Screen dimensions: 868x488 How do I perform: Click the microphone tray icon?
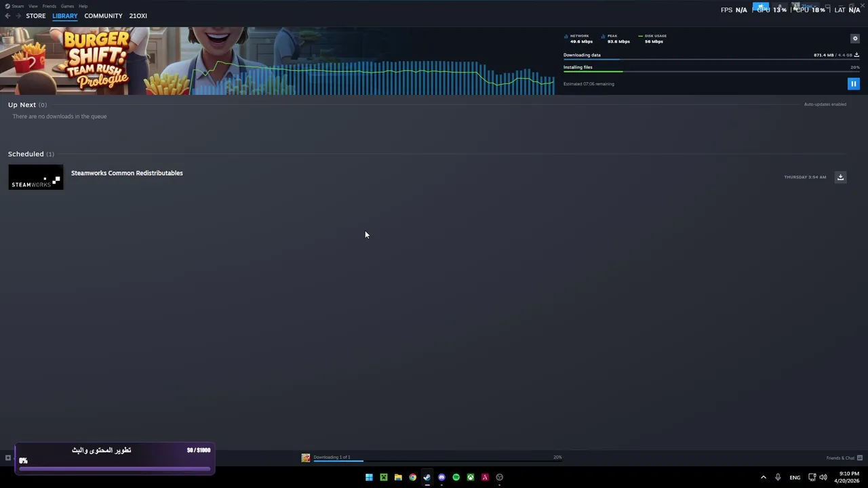click(x=778, y=477)
